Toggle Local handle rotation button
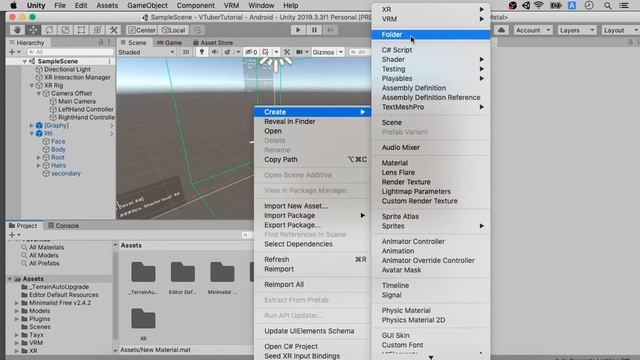The height and width of the screenshot is (360, 640). point(173,30)
